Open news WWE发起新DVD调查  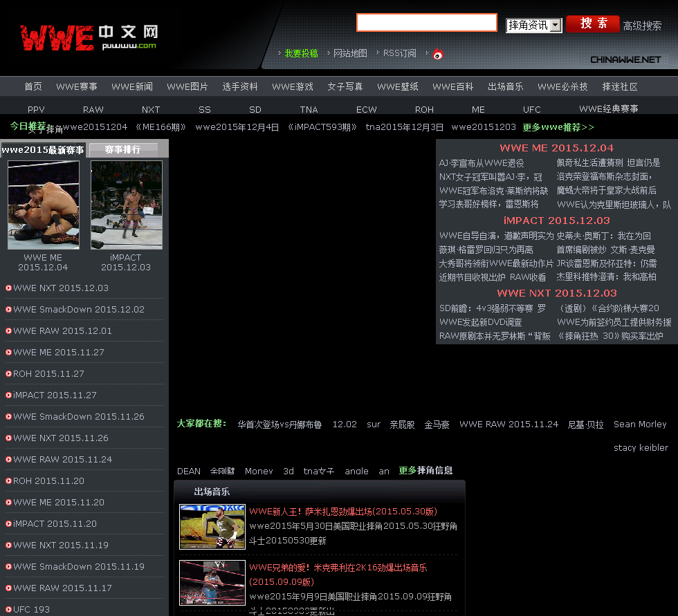click(480, 322)
